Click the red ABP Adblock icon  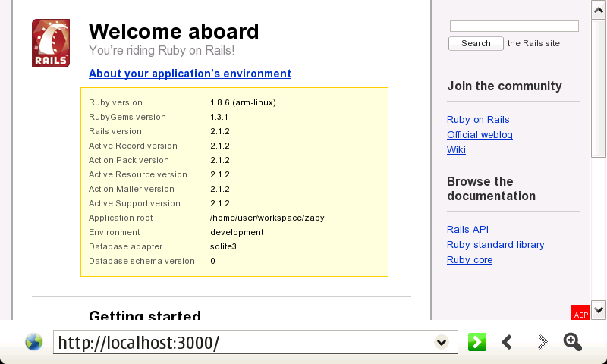(x=580, y=312)
